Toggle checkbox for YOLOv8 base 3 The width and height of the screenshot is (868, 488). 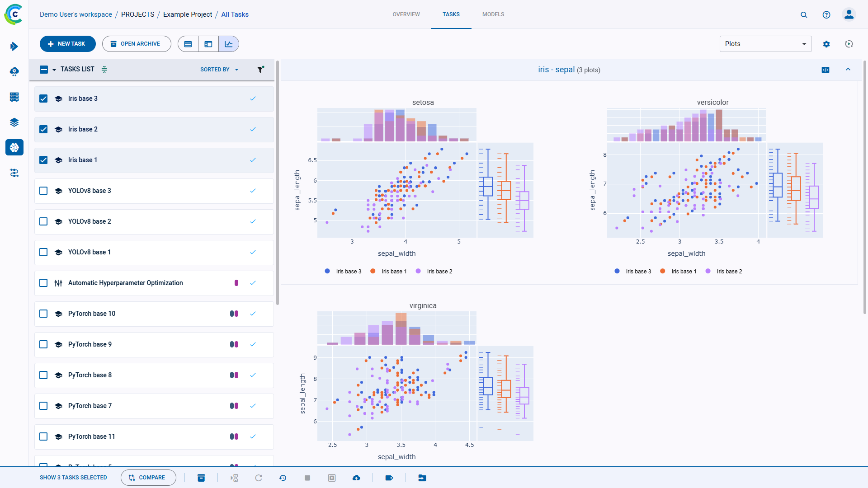44,191
